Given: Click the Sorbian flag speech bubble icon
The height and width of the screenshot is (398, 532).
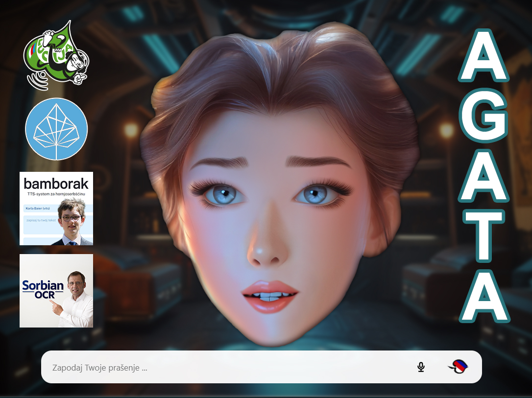Looking at the screenshot, I should 458,367.
